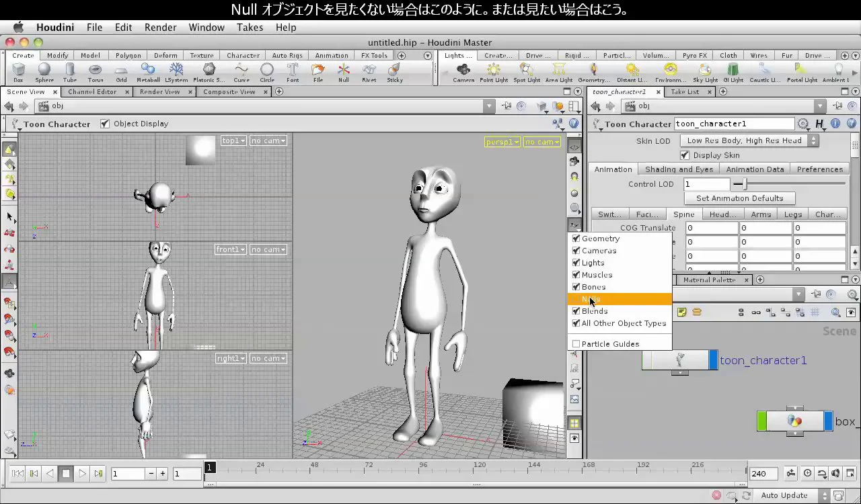Expand parameter pane obj path dropdown
861x504 pixels.
pyautogui.click(x=819, y=106)
